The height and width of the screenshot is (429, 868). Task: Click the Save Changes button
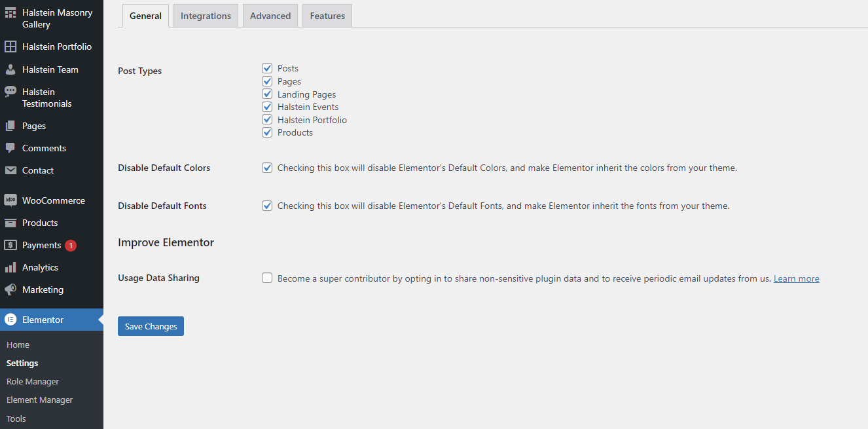point(151,326)
